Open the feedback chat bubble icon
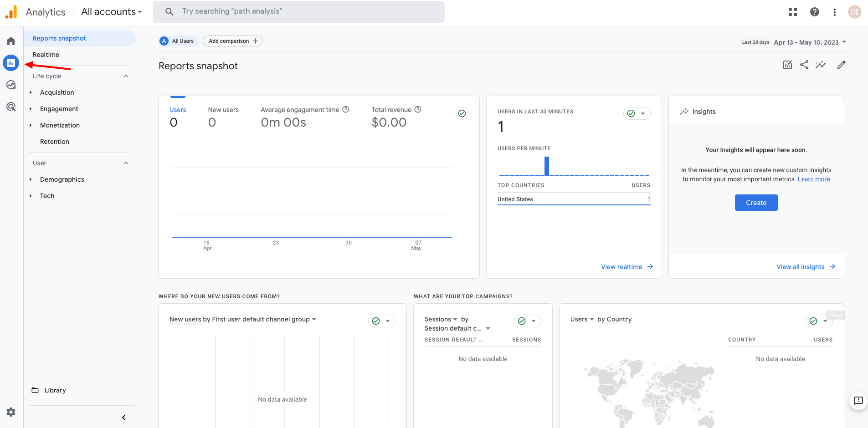Viewport: 868px width, 428px height. (858, 401)
